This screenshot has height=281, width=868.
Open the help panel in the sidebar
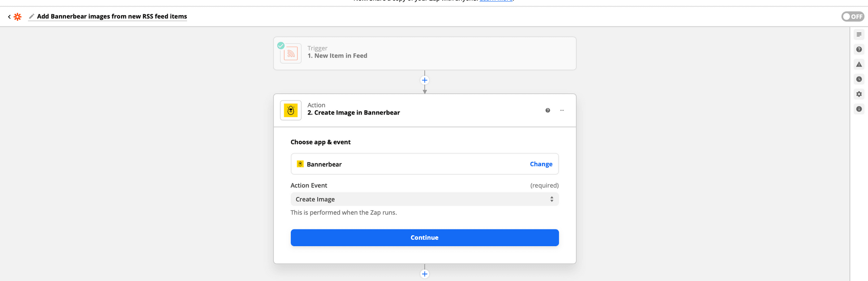coord(859,49)
